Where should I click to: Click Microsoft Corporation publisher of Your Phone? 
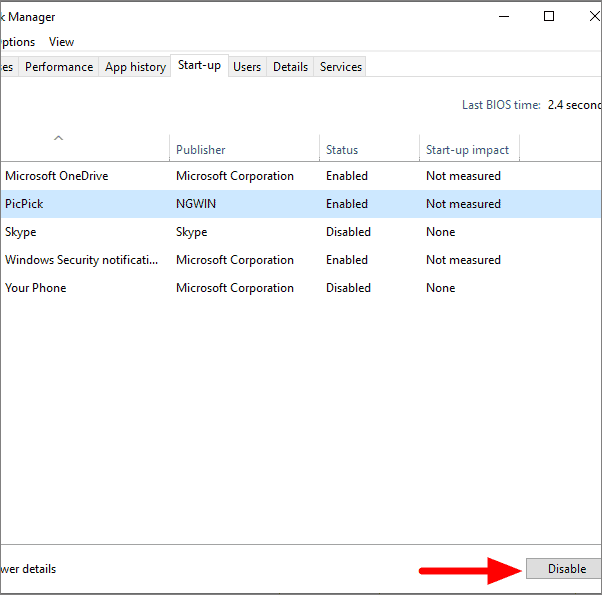(235, 288)
